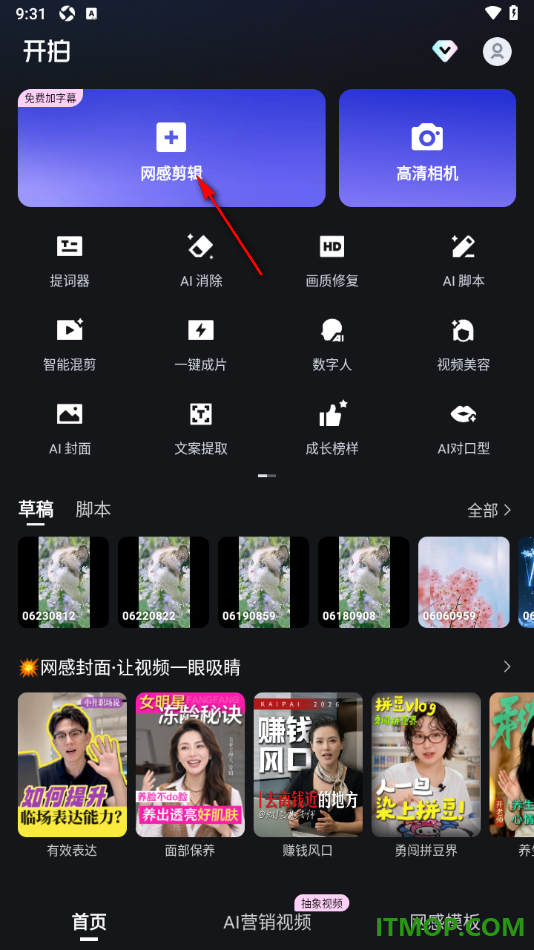Tap the tool grid page indicator
This screenshot has width=534, height=950.
[x=267, y=476]
